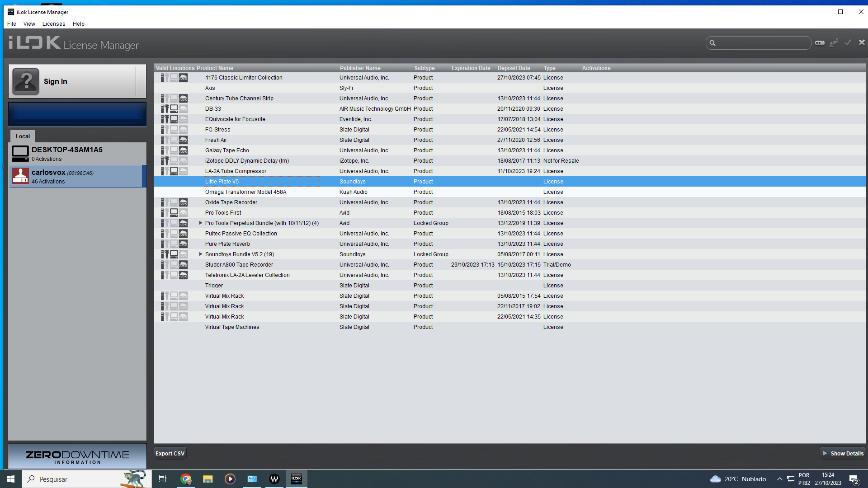Click the transfer license ownership icon
Image resolution: width=868 pixels, height=488 pixels.
click(834, 43)
